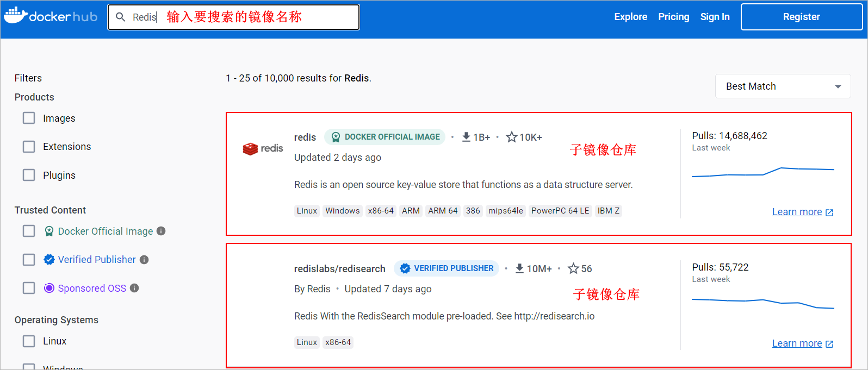Click the info icon beside Sponsored OSS filter
The height and width of the screenshot is (370, 868).
click(134, 288)
